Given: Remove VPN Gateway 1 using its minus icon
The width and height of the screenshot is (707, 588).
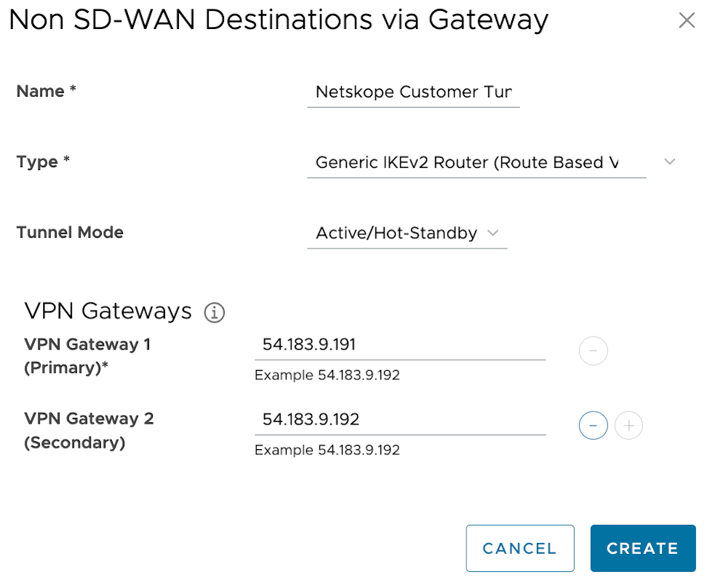Looking at the screenshot, I should point(593,351).
